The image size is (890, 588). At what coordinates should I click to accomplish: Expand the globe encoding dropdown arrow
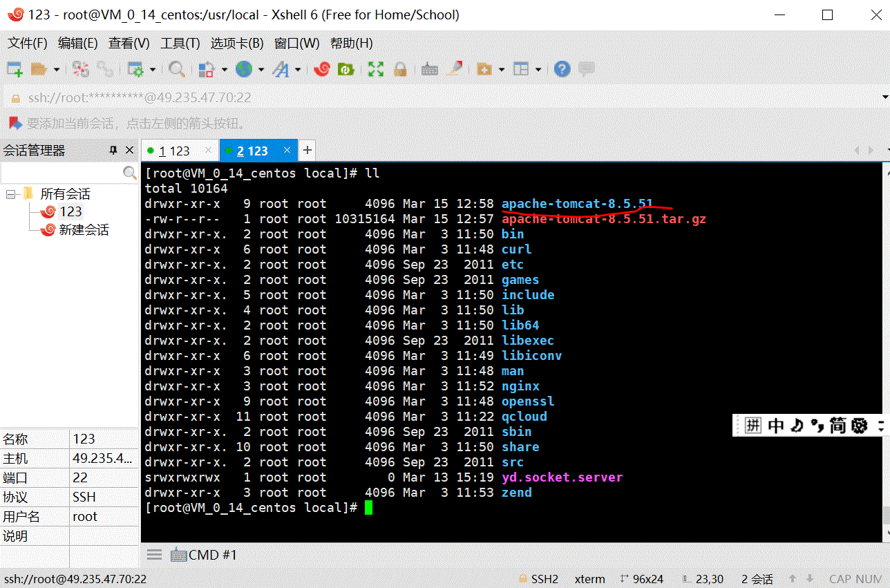(261, 69)
